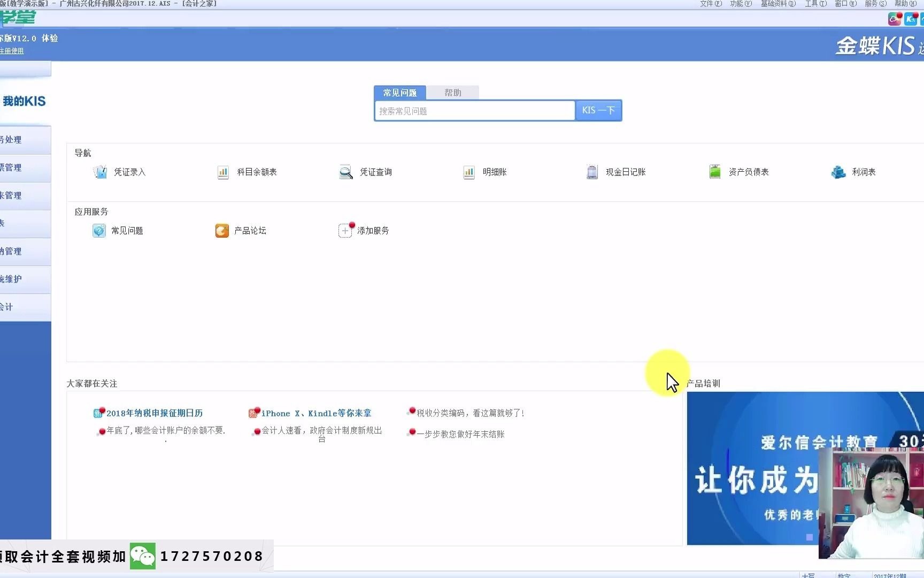Image resolution: width=924 pixels, height=578 pixels.
Task: Click the 现金日记账 journal icon
Action: coord(592,172)
